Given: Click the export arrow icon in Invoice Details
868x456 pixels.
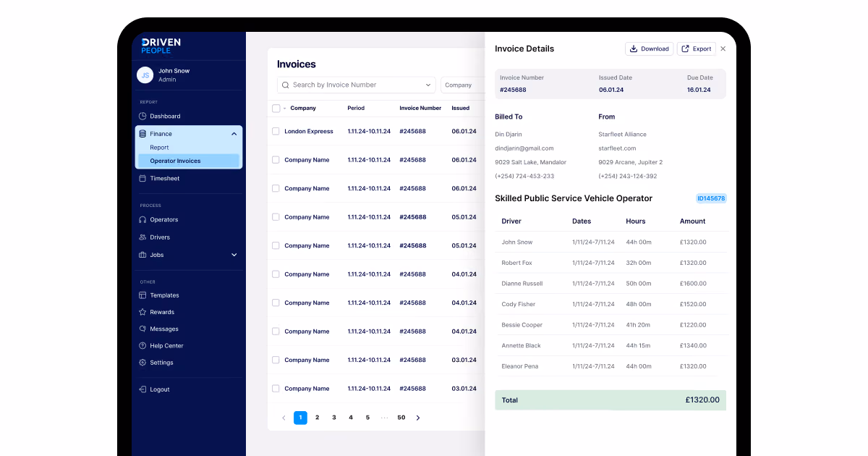Looking at the screenshot, I should click(x=685, y=48).
